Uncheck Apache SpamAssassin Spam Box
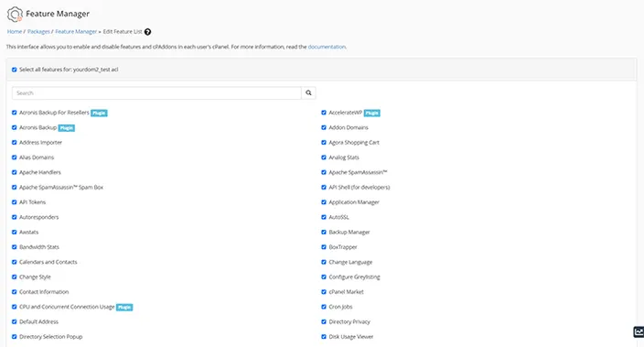 click(15, 187)
